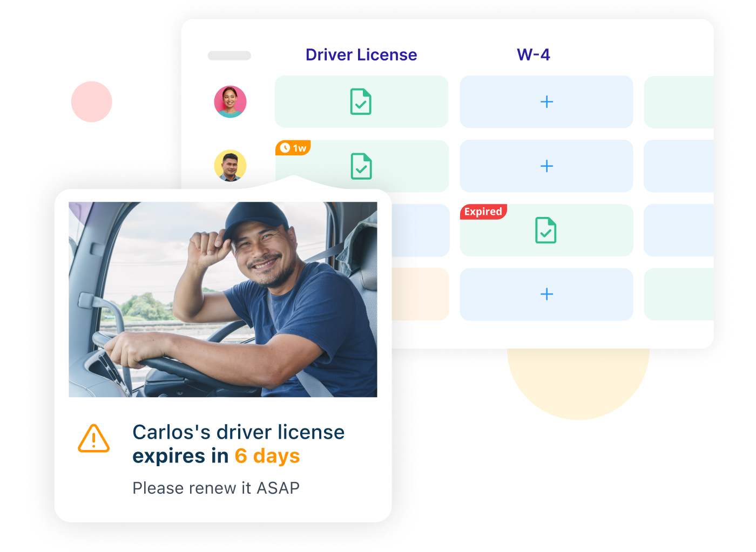
Task: Click the clock icon on the 1w badge
Action: pos(285,147)
